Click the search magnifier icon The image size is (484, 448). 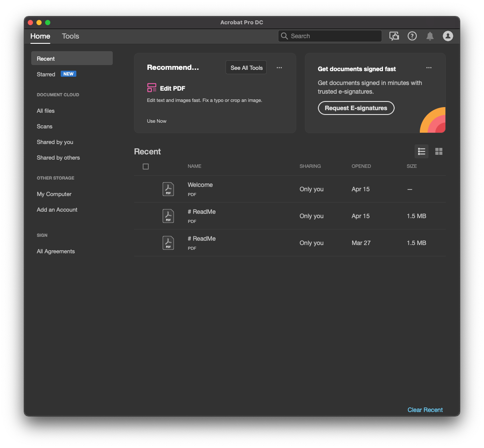tap(285, 36)
